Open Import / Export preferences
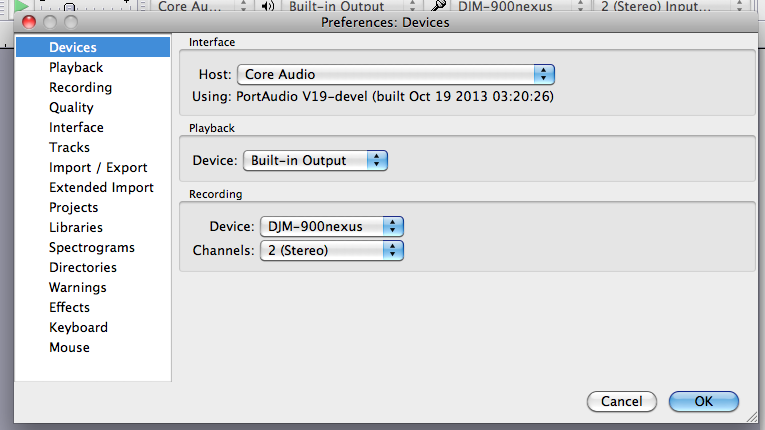This screenshot has height=430, width=765. [98, 167]
